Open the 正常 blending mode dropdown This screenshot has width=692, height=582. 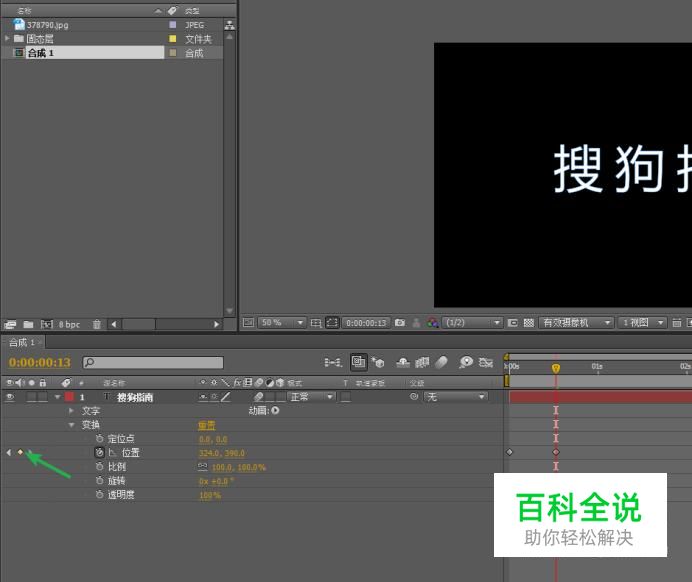pos(312,397)
